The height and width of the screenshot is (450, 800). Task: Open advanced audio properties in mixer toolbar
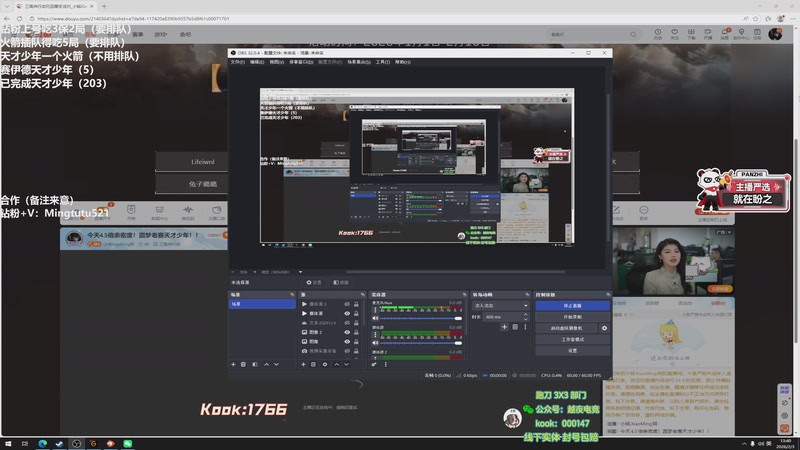coord(374,364)
